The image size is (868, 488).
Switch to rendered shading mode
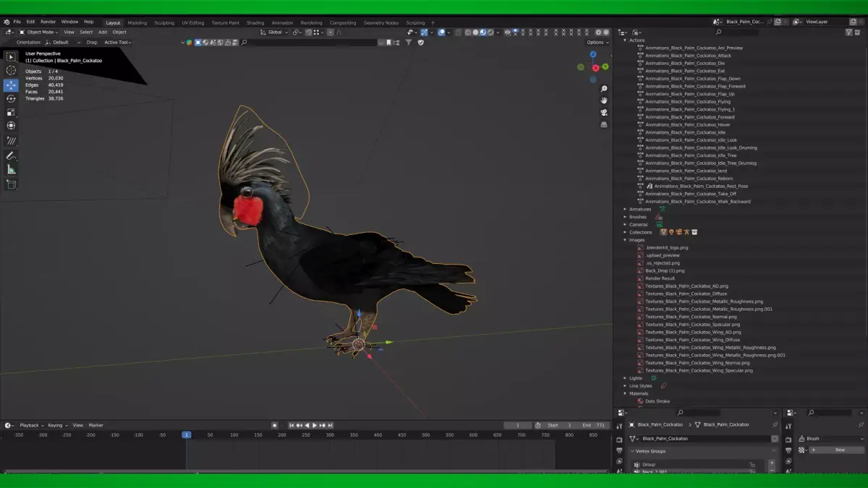[x=491, y=32]
